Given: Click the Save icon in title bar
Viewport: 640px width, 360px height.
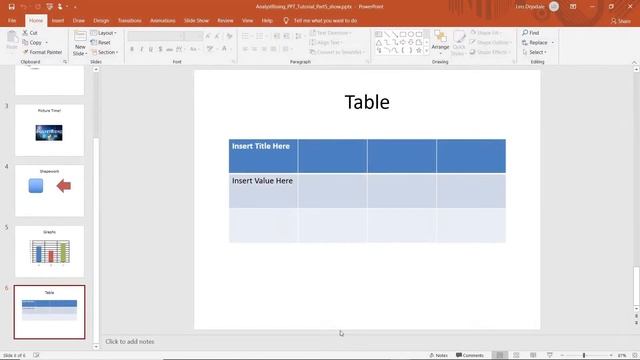Looking at the screenshot, I should pyautogui.click(x=11, y=7).
